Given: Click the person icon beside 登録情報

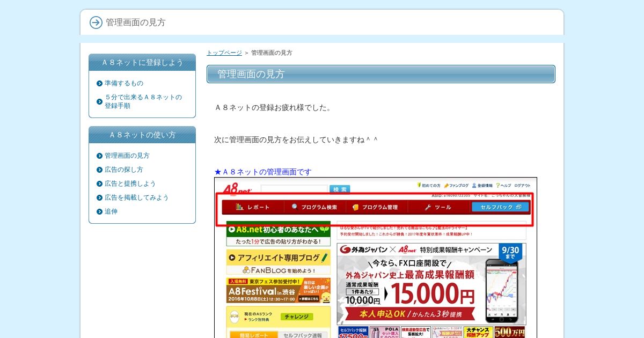Looking at the screenshot, I should (474, 185).
